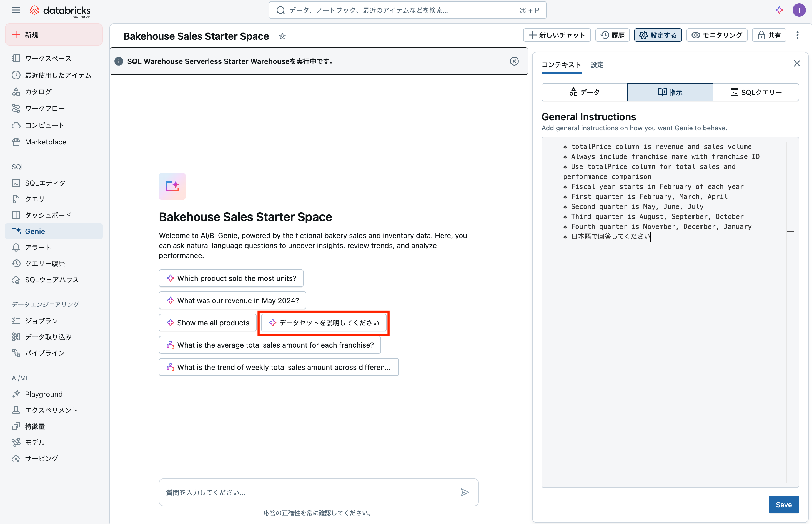Click the send message arrow icon
The image size is (812, 524).
pos(465,492)
